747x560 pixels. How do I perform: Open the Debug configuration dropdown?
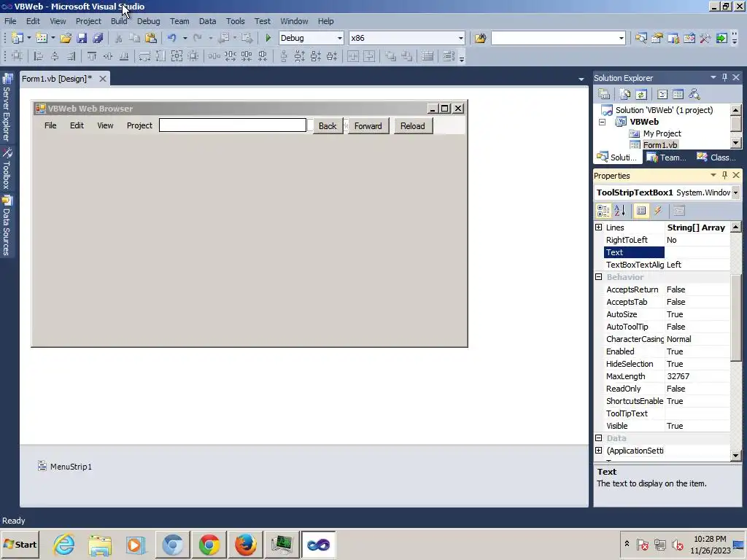340,38
